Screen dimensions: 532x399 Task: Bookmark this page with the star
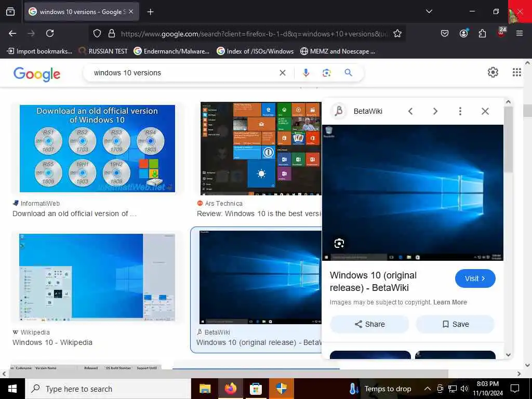pyautogui.click(x=397, y=33)
